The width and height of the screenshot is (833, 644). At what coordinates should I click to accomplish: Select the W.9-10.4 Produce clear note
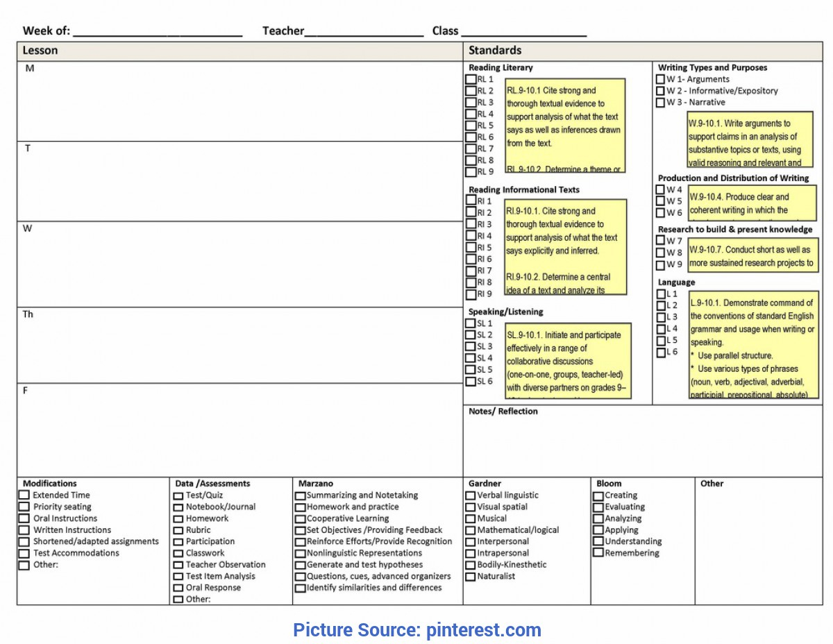(752, 203)
